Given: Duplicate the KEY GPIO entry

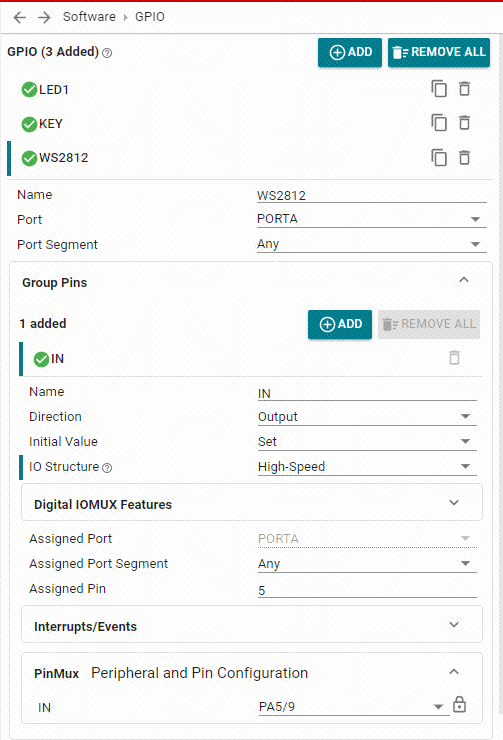Looking at the screenshot, I should point(439,123).
